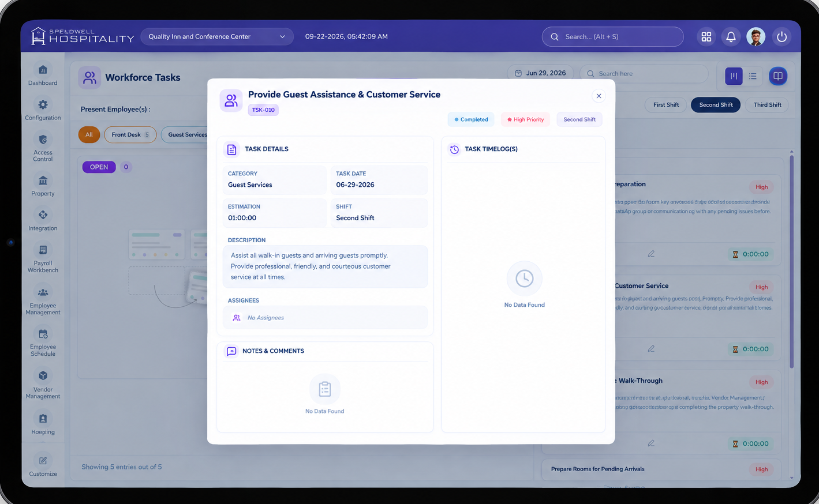Switch to list view icon

(x=753, y=76)
